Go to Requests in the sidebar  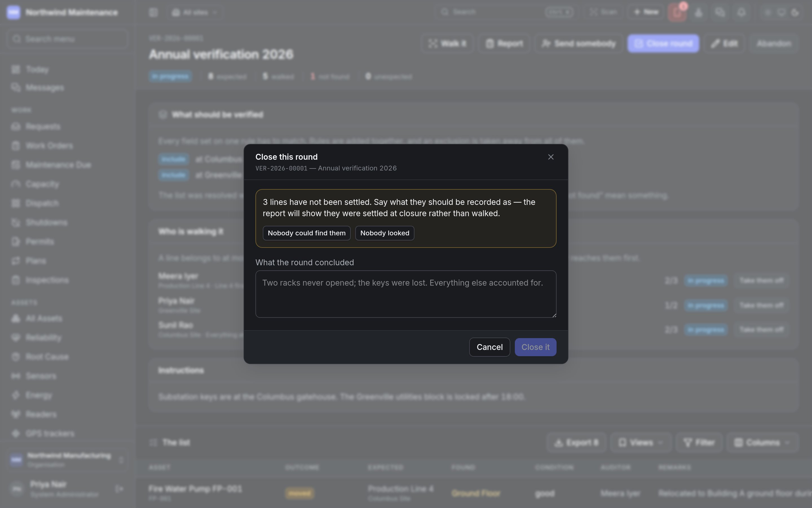pos(67,127)
